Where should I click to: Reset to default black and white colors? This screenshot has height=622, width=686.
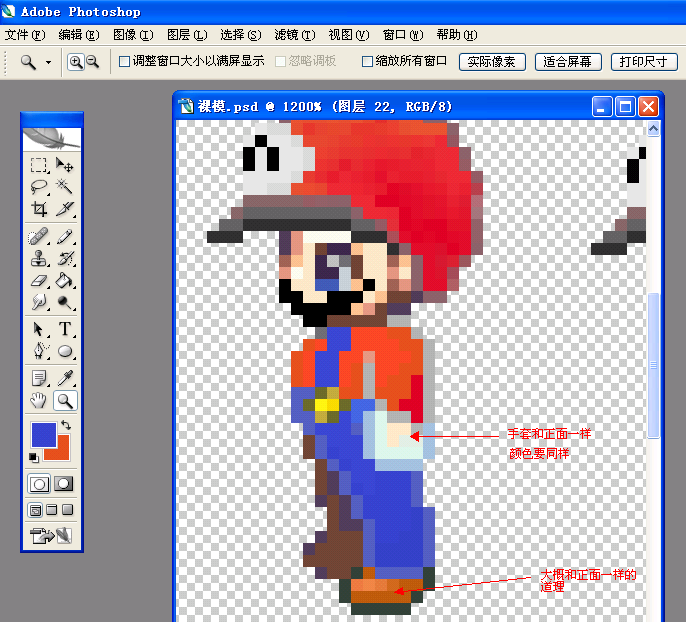[34, 458]
